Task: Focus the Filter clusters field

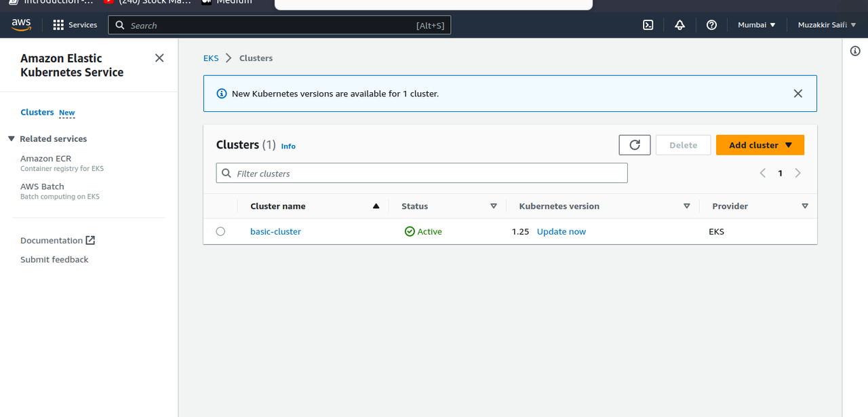Action: tap(422, 173)
